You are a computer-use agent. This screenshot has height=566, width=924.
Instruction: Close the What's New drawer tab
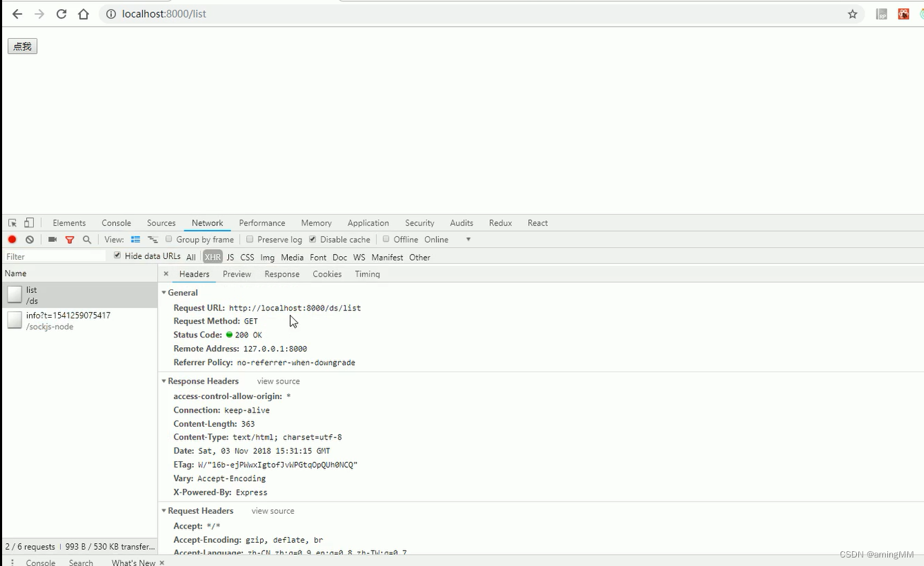tap(162, 562)
